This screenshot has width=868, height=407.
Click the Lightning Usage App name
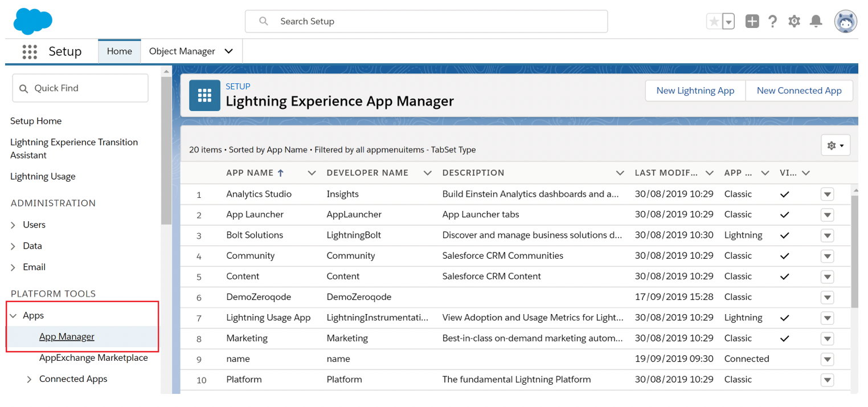(268, 318)
